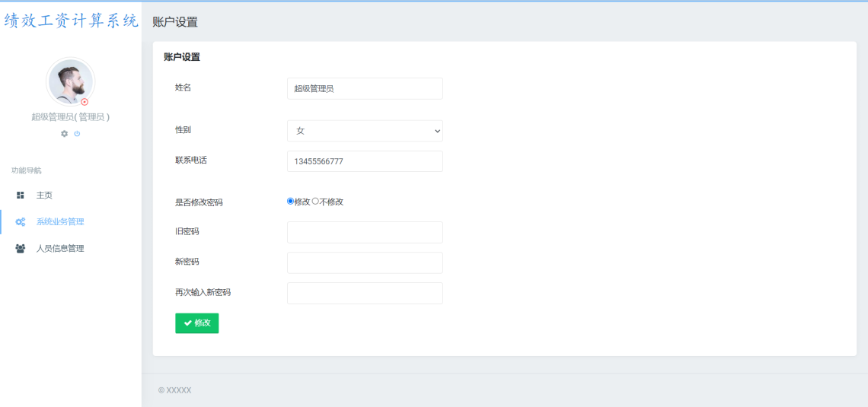Click the bold 账户设置 card heading
Viewport: 868px width, 407px height.
tap(181, 56)
